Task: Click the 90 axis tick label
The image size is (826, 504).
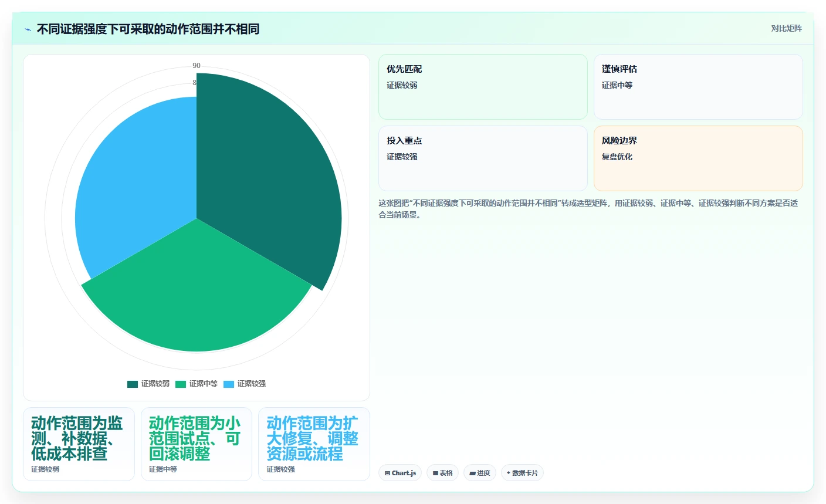Action: [x=197, y=66]
